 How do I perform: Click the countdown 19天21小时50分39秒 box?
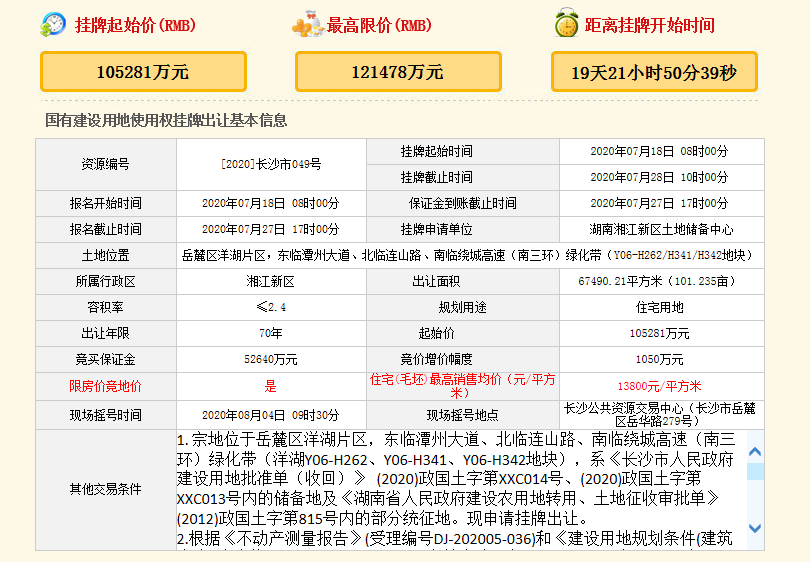point(654,72)
